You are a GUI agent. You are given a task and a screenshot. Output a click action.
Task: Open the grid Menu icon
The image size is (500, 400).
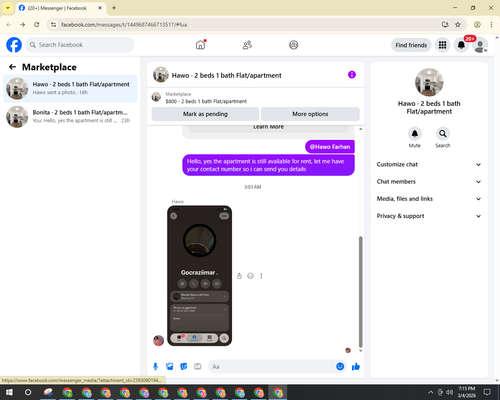[442, 45]
